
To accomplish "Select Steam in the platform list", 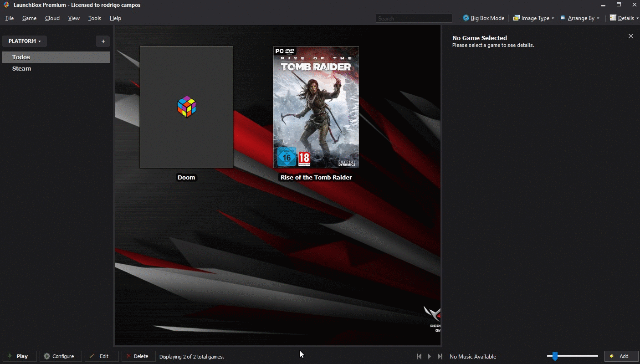I will (x=22, y=68).
